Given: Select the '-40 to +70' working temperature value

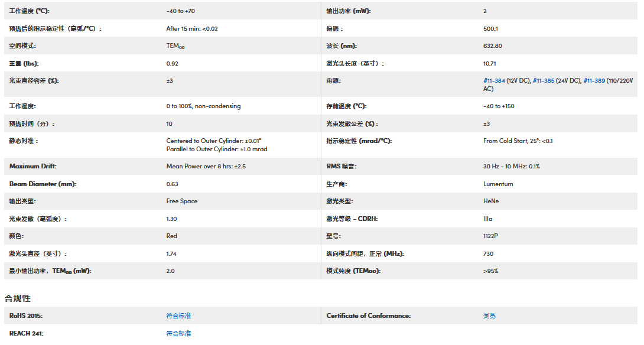Looking at the screenshot, I should coord(181,11).
